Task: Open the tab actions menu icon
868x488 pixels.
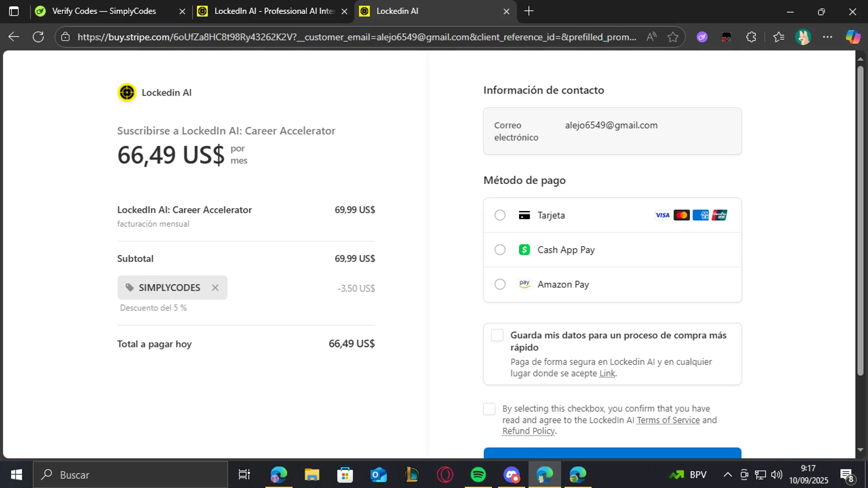Action: pos(14,11)
